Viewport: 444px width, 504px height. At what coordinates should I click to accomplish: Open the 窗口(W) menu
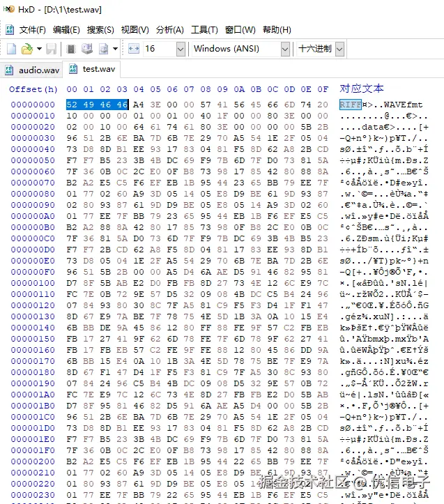240,30
